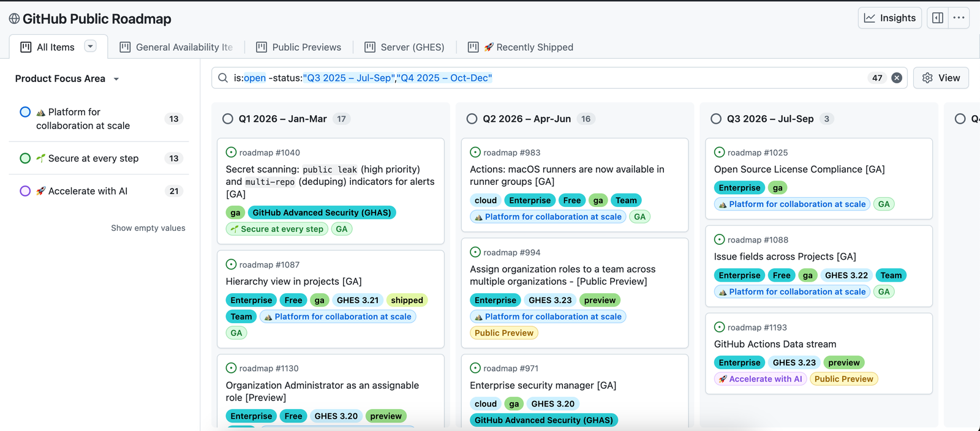This screenshot has width=980, height=431.
Task: Click GHES 3.21 label on roadmap #1087
Action: point(358,300)
